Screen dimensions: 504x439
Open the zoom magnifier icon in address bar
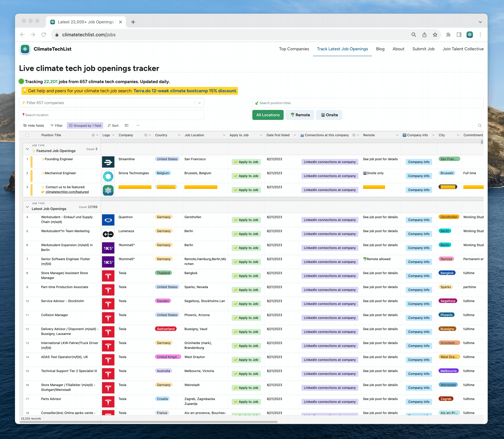click(x=414, y=34)
